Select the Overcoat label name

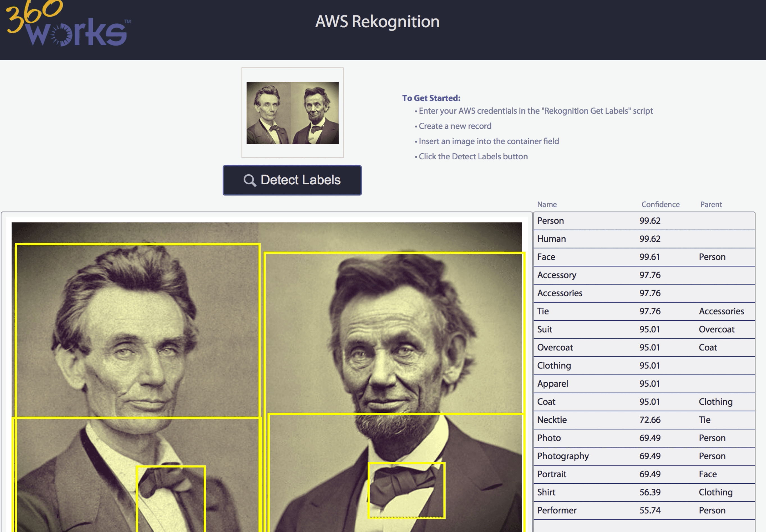point(555,347)
